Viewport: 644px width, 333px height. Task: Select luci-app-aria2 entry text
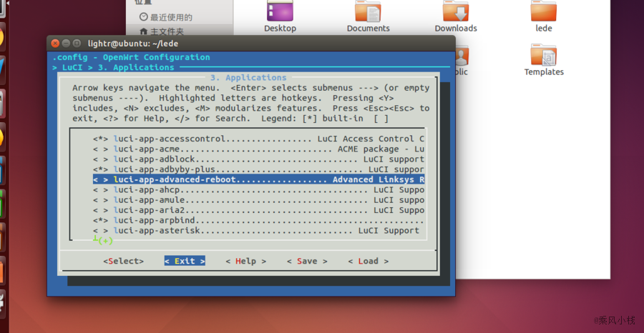point(150,210)
